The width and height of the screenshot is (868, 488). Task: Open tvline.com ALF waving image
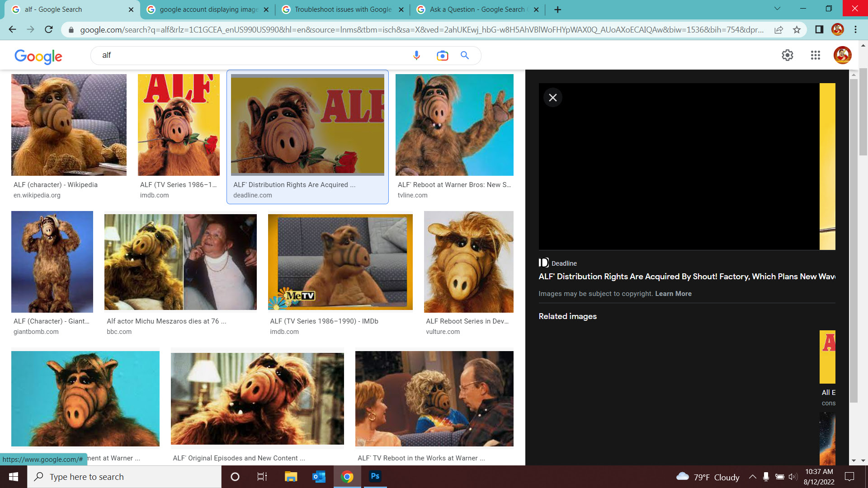coord(454,125)
